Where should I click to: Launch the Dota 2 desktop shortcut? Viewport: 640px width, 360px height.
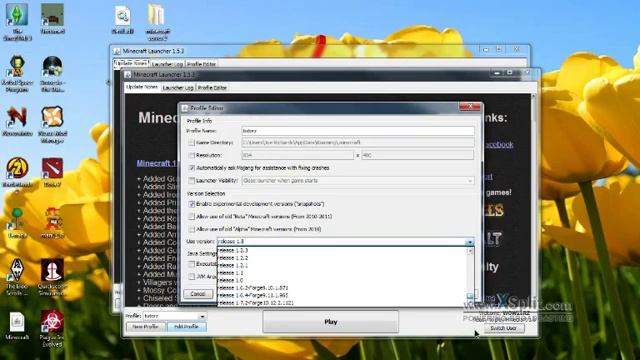click(52, 172)
